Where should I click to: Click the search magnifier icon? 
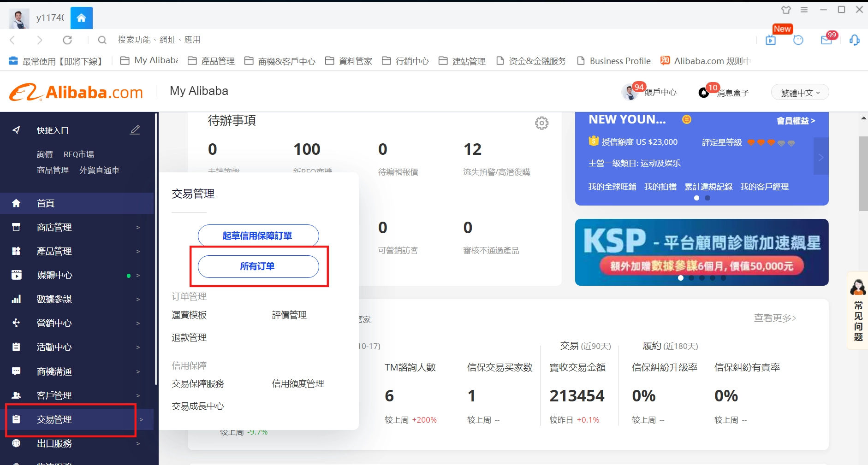click(x=102, y=40)
